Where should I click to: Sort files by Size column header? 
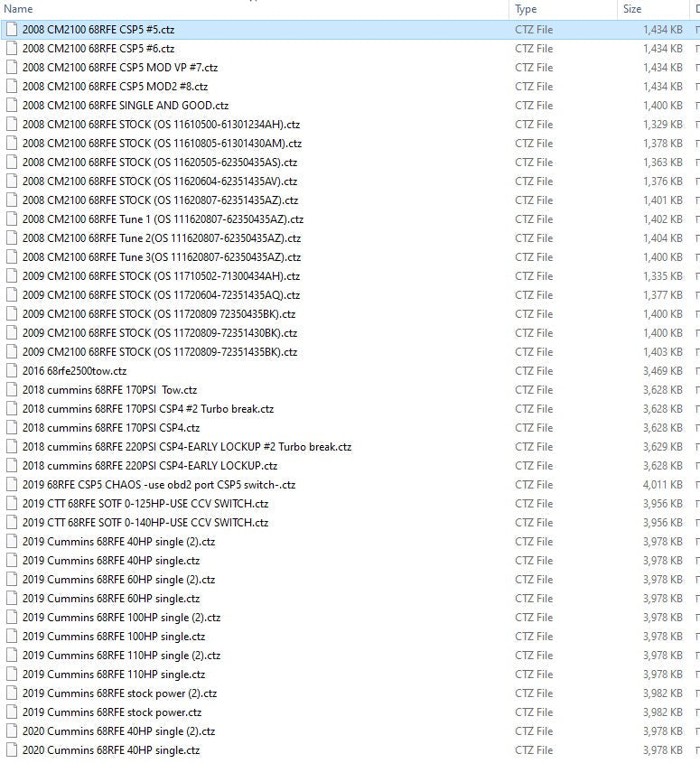631,9
